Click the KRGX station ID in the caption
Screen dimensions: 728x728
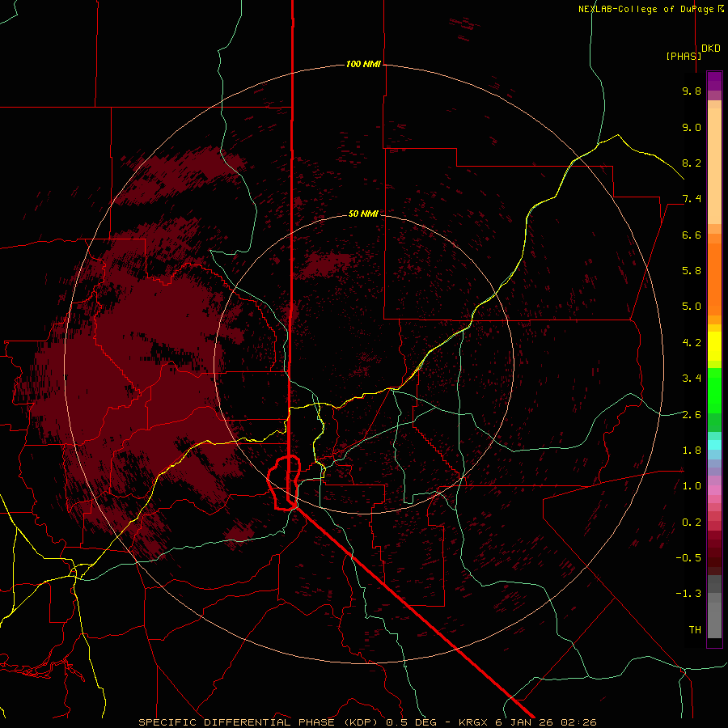(474, 722)
